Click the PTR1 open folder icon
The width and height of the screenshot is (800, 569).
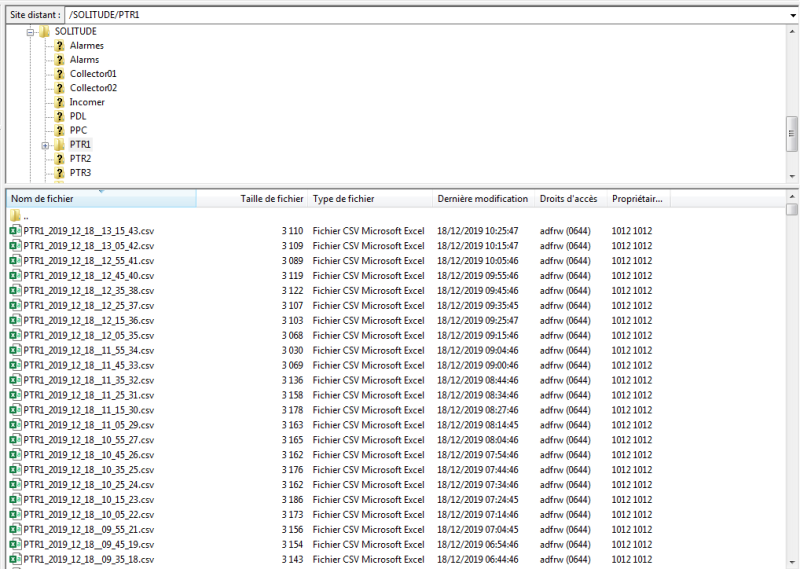(x=60, y=145)
